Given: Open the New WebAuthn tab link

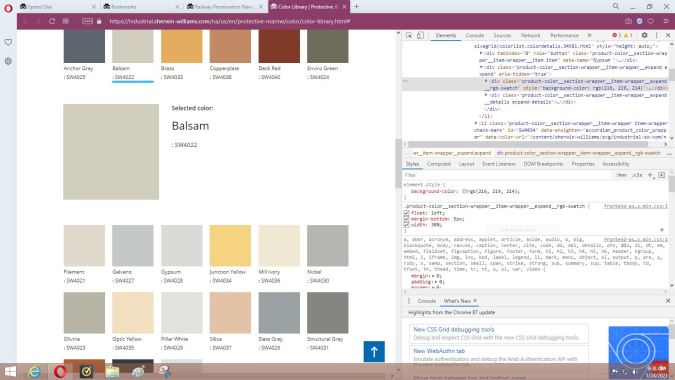Looking at the screenshot, I should pyautogui.click(x=439, y=351).
